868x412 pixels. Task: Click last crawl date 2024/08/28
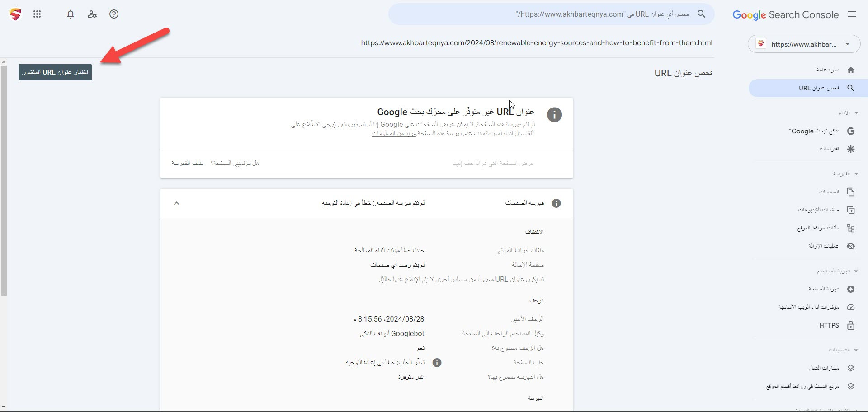[389, 319]
